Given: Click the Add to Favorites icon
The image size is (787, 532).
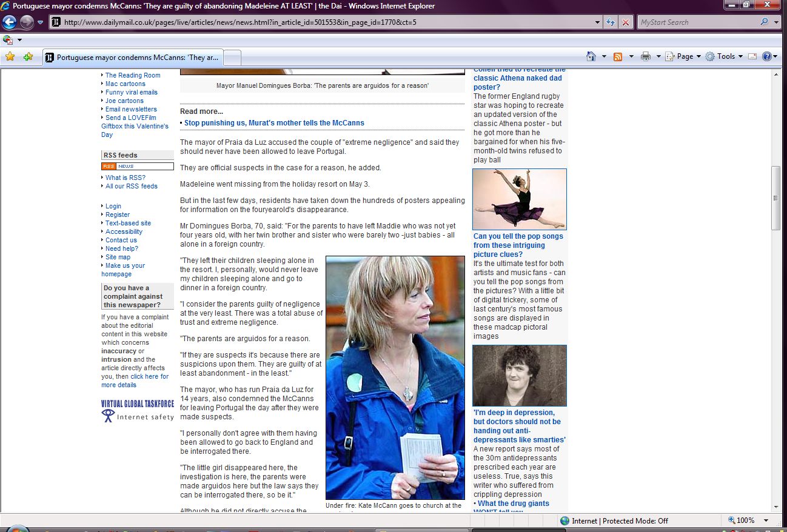Looking at the screenshot, I should tap(28, 57).
